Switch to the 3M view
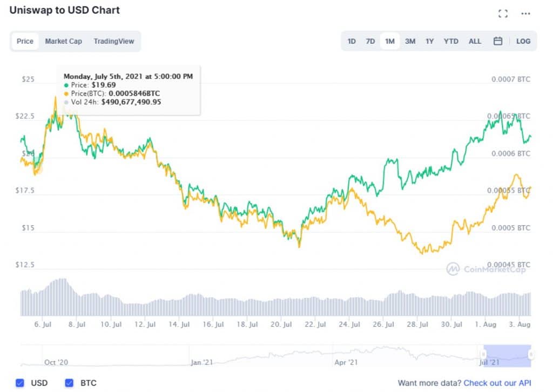Screen dimensions: 553x392 point(410,40)
